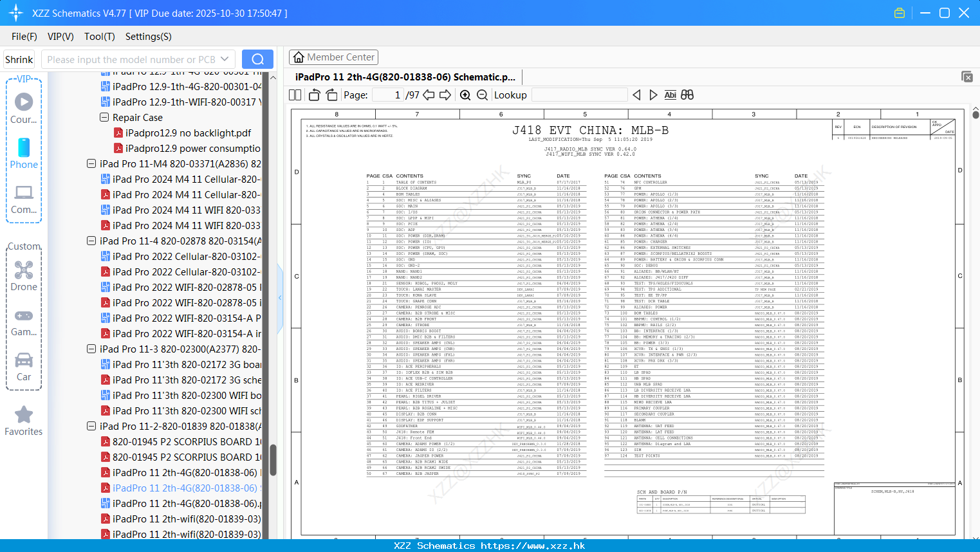Open iPad Pro 2024 M4 11 WIFI 820-033 PDF
Image resolution: width=980 pixels, height=552 pixels.
point(181,225)
